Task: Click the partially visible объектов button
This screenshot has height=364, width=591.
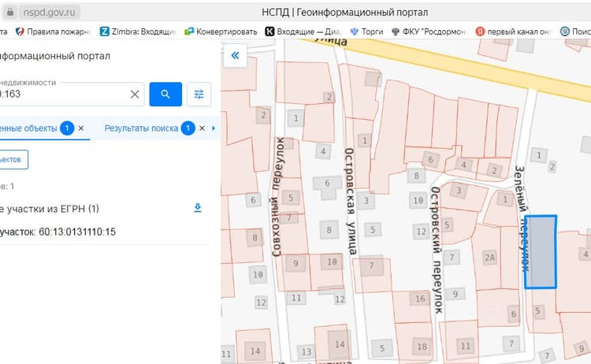Action: click(x=13, y=159)
